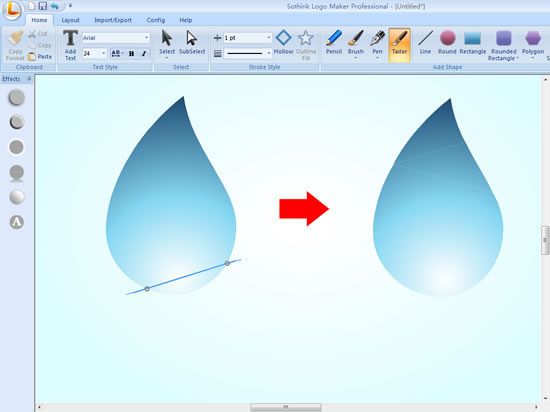The height and width of the screenshot is (412, 550).
Task: Click Paste in the Clipboard group
Action: (x=40, y=56)
